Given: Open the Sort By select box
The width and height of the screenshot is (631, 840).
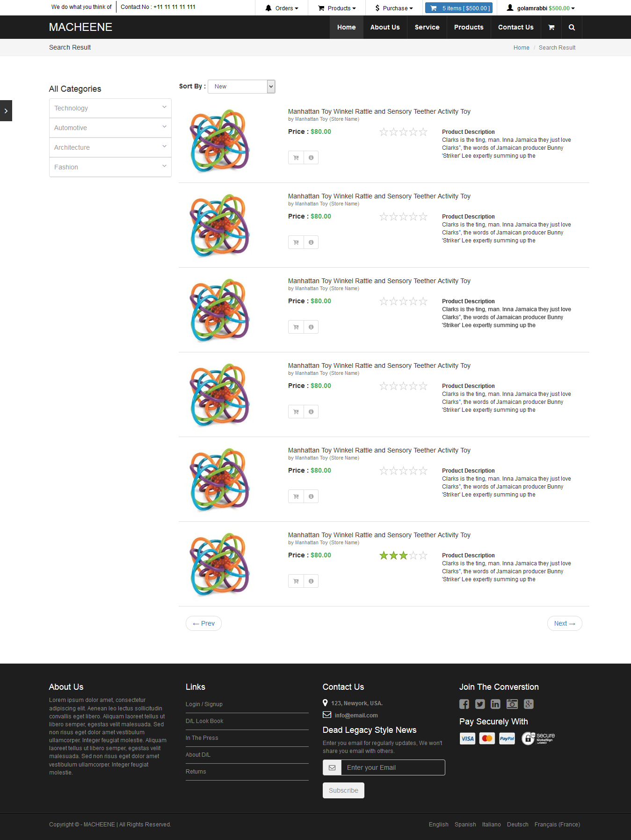Looking at the screenshot, I should [241, 87].
